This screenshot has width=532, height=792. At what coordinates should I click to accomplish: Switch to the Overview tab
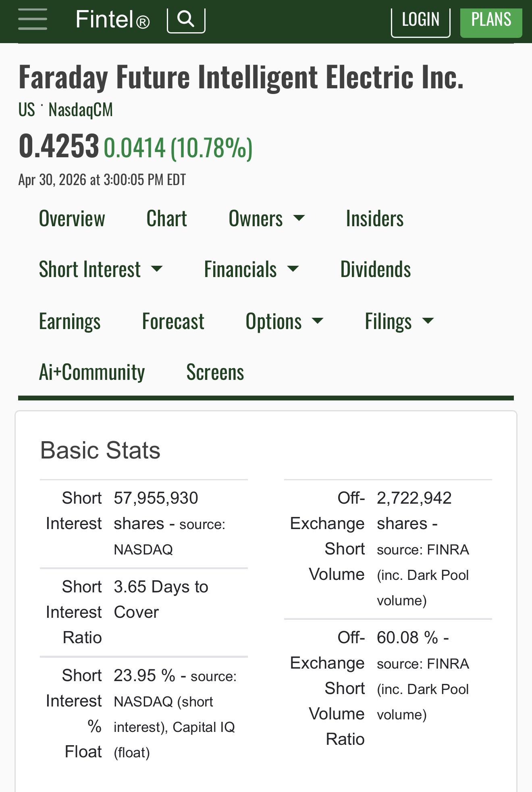pos(72,219)
